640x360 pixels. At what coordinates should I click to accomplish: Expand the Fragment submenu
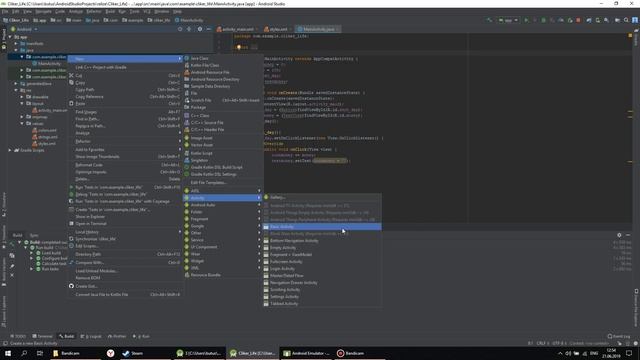[223, 219]
